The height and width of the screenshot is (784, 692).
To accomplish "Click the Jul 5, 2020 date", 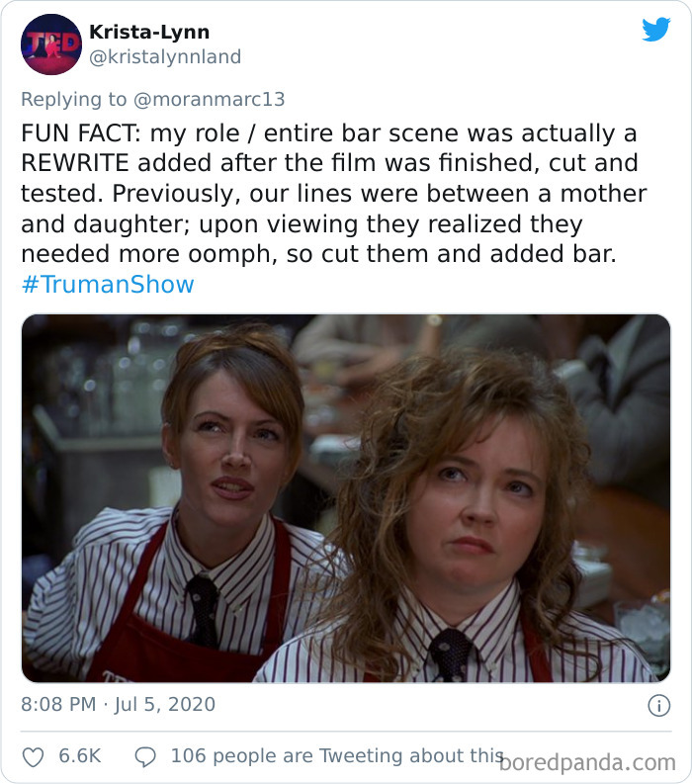I will point(165,704).
